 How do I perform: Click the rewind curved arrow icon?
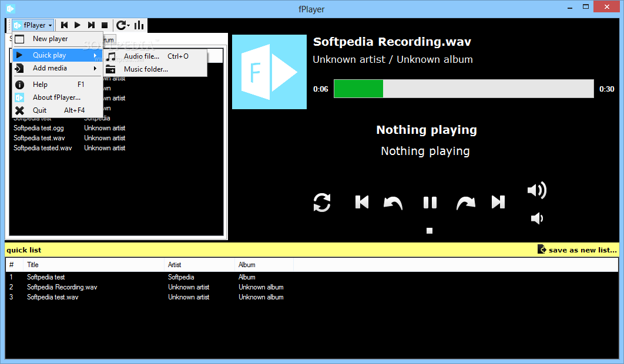point(392,203)
